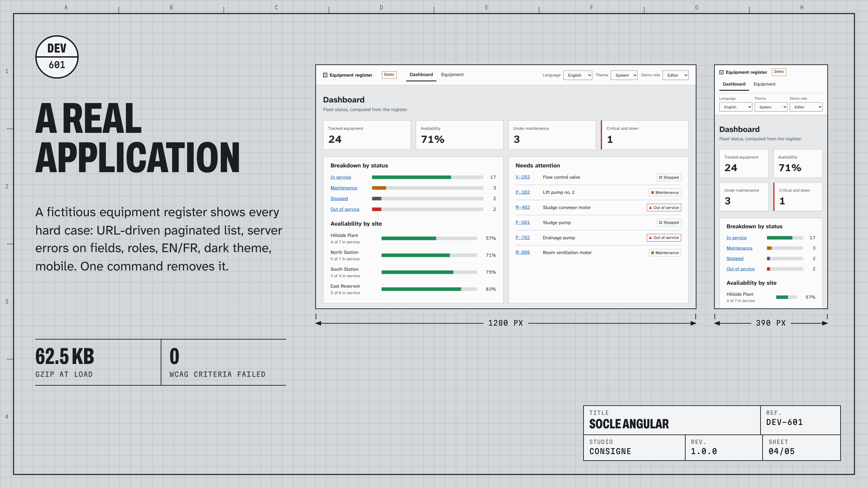868x488 pixels.
Task: Click the Out of service link in the mobile view
Action: [x=741, y=269]
